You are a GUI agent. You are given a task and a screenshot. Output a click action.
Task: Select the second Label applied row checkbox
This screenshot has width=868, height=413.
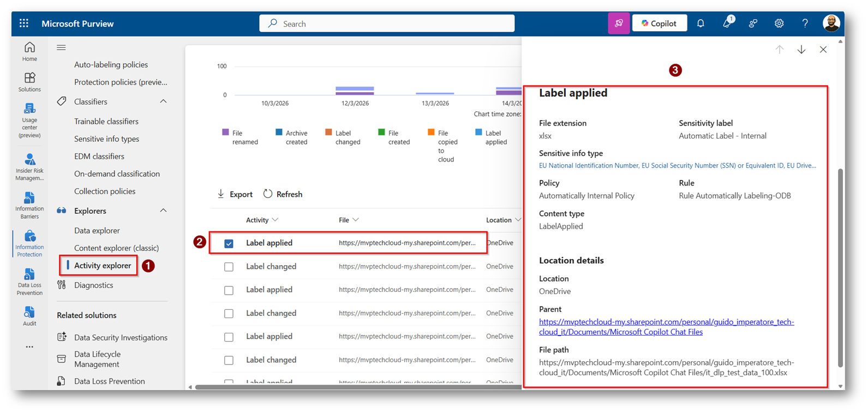pyautogui.click(x=229, y=290)
